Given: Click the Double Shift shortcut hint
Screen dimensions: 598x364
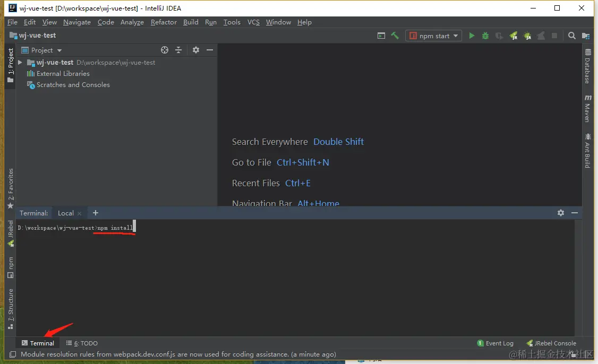Looking at the screenshot, I should (x=339, y=142).
